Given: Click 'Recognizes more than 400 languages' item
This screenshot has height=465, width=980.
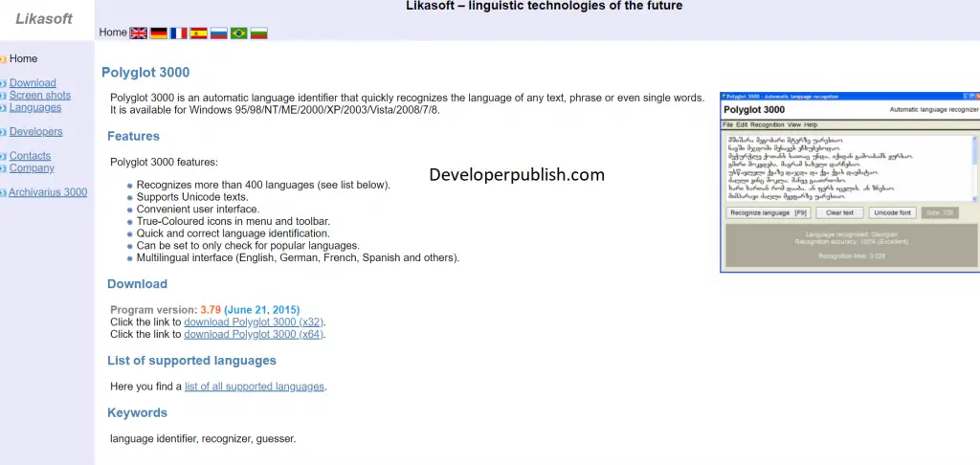Looking at the screenshot, I should pyautogui.click(x=263, y=186).
